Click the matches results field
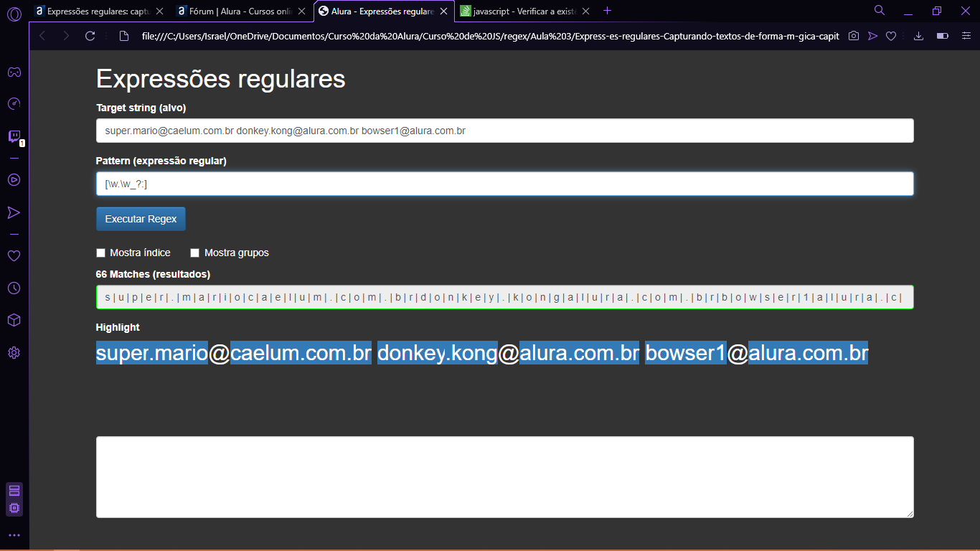This screenshot has height=551, width=980. click(504, 297)
